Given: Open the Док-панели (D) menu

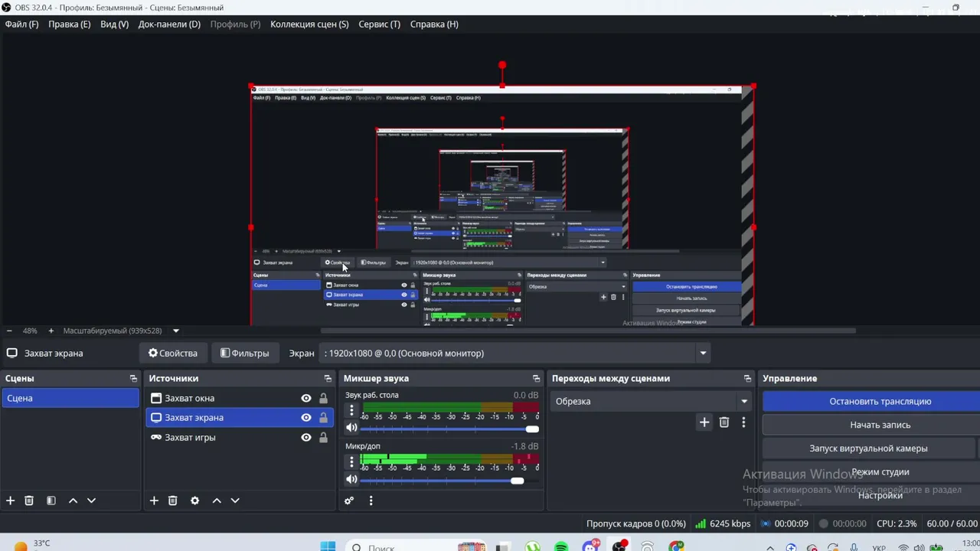Looking at the screenshot, I should click(x=169, y=24).
